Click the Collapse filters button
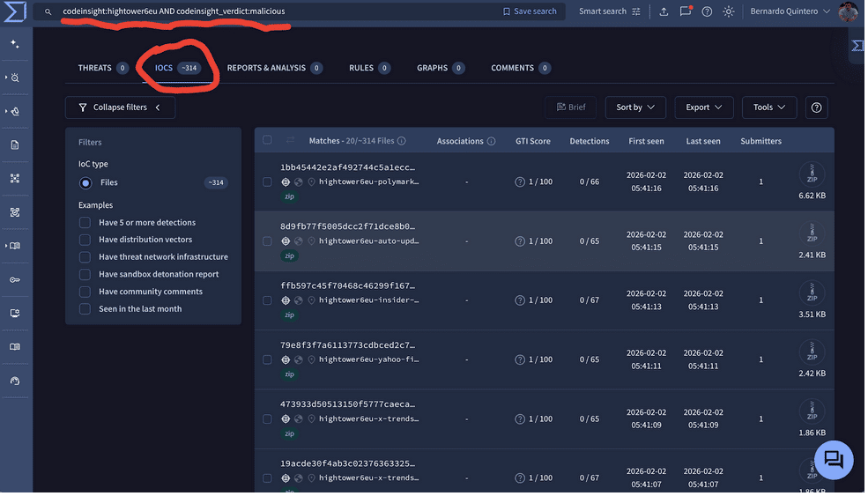The image size is (868, 496). pos(120,107)
